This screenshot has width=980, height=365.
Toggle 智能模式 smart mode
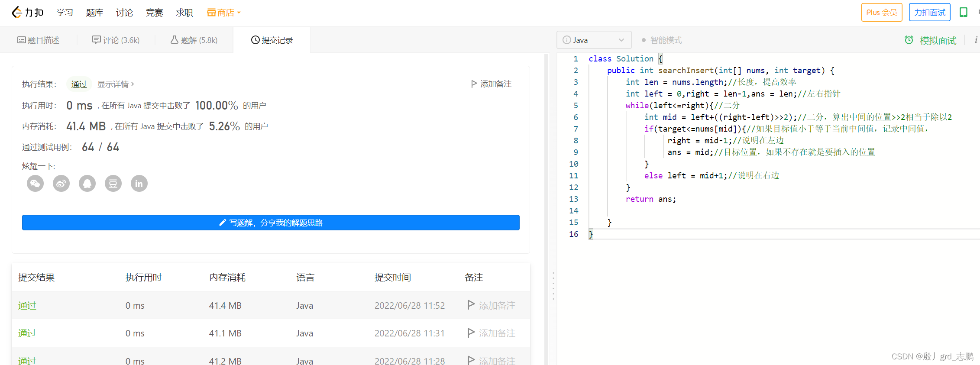pos(662,40)
